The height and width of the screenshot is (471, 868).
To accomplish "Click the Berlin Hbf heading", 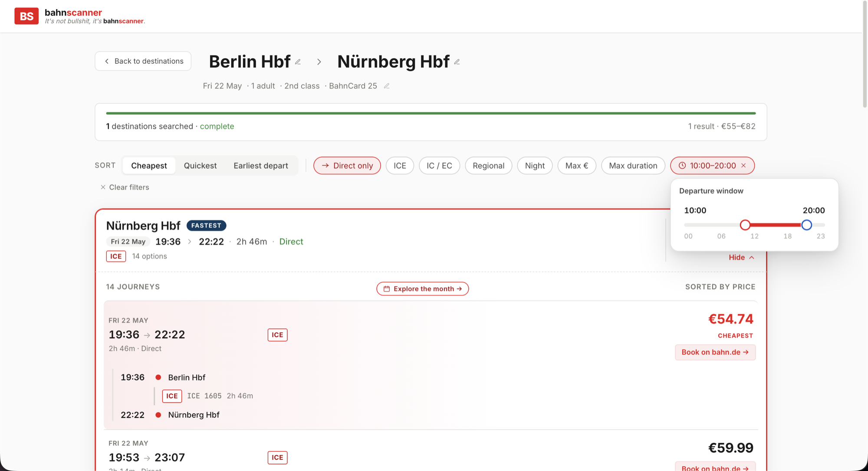I will tap(250, 62).
